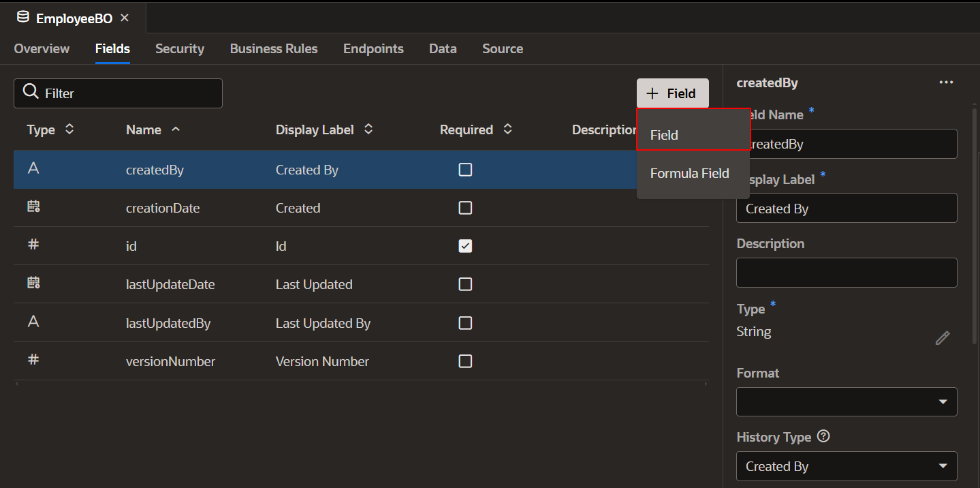
Task: Click the number type icon for versionNumber row
Action: pos(33,360)
